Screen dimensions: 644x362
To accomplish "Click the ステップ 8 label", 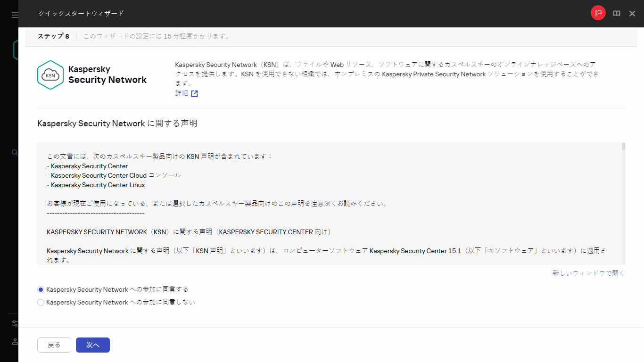I will click(x=53, y=35).
